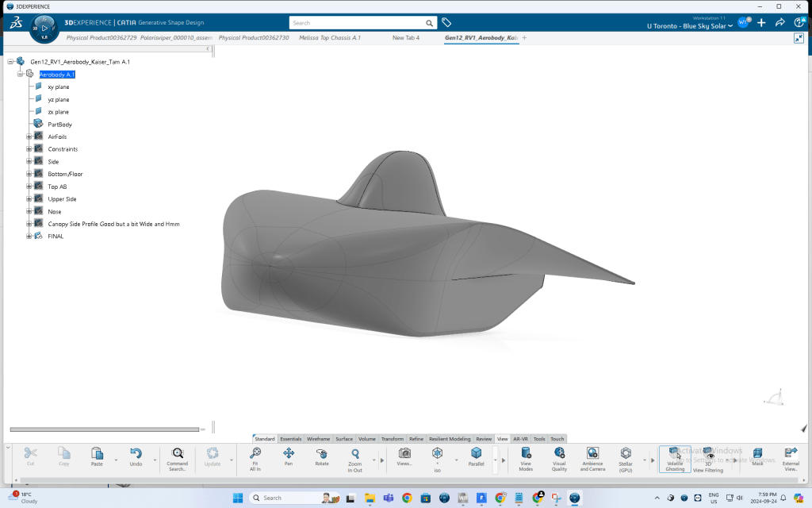Screen dimensions: 812x508
Task: Switch to the Surface toolbar tab
Action: (344, 439)
